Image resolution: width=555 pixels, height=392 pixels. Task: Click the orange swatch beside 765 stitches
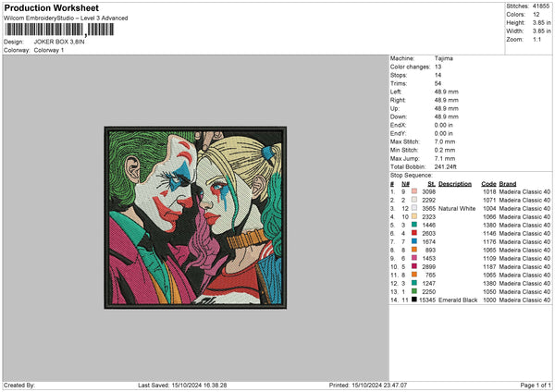tap(414, 275)
